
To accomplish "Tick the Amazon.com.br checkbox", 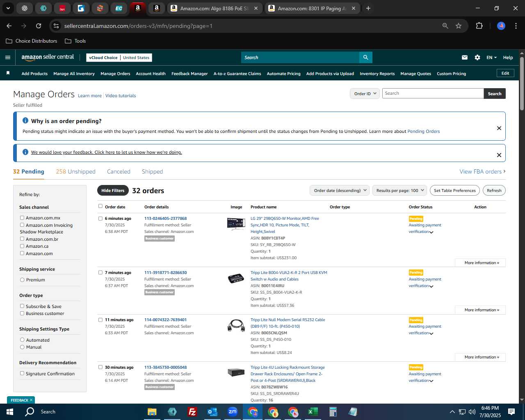I will (22, 239).
